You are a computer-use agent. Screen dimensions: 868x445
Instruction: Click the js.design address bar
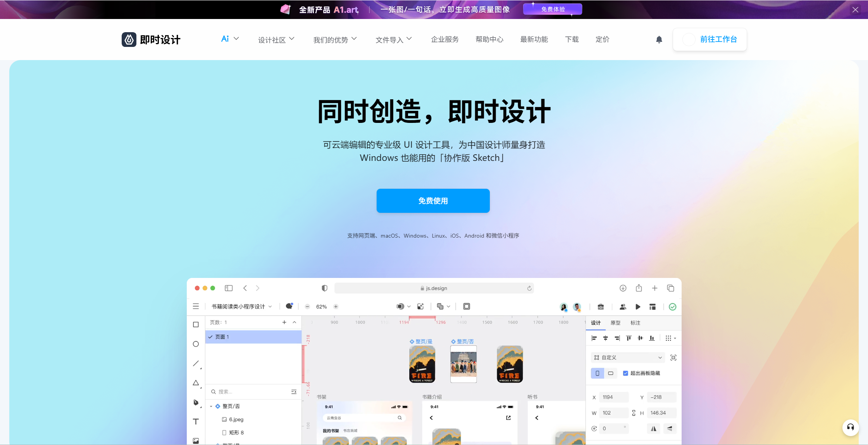pyautogui.click(x=434, y=288)
